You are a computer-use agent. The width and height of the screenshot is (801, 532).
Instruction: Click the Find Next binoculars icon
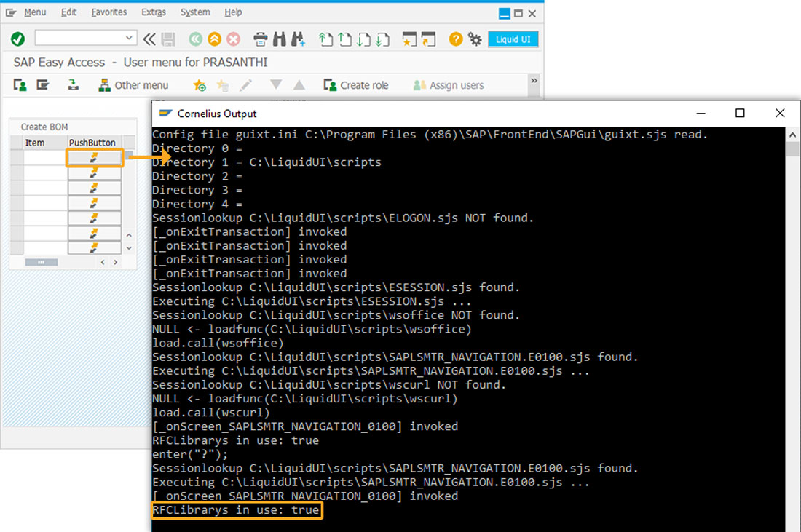pyautogui.click(x=299, y=39)
